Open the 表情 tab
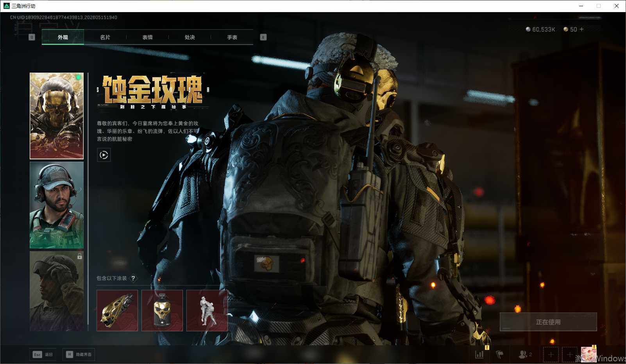This screenshot has width=626, height=364. pyautogui.click(x=147, y=37)
